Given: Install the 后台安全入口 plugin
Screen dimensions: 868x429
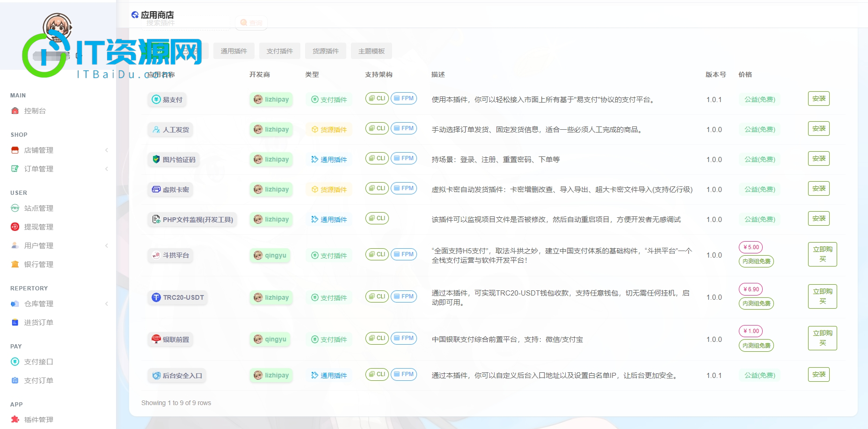Looking at the screenshot, I should pyautogui.click(x=819, y=375).
